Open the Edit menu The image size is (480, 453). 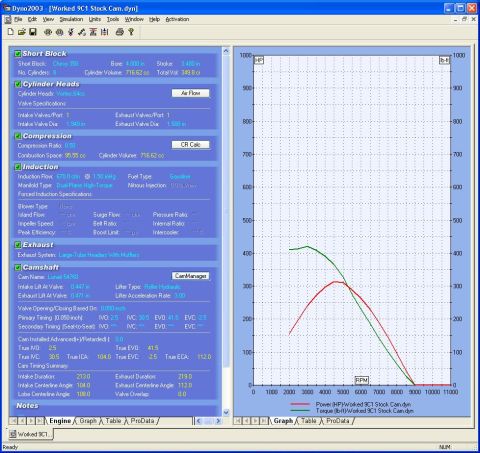[32, 19]
